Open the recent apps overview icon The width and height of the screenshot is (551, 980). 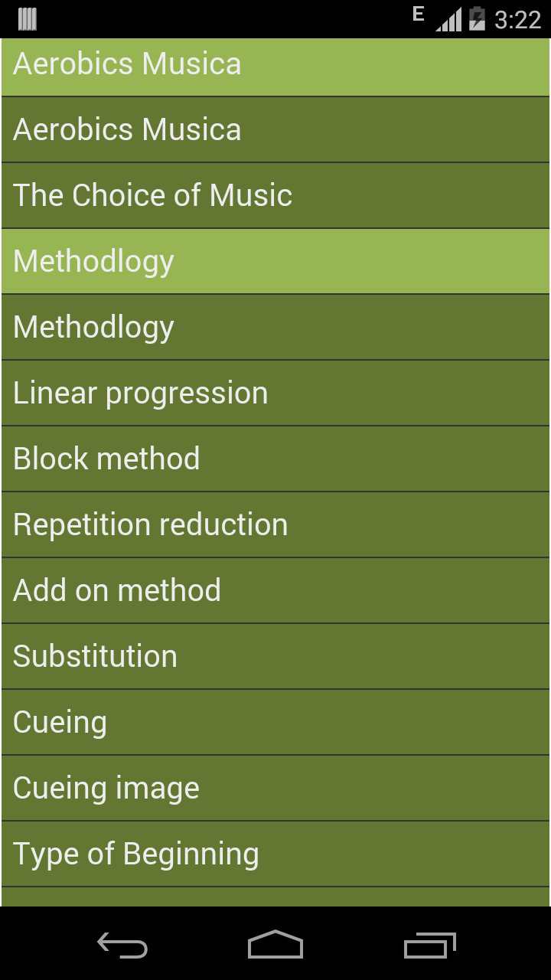tap(429, 946)
